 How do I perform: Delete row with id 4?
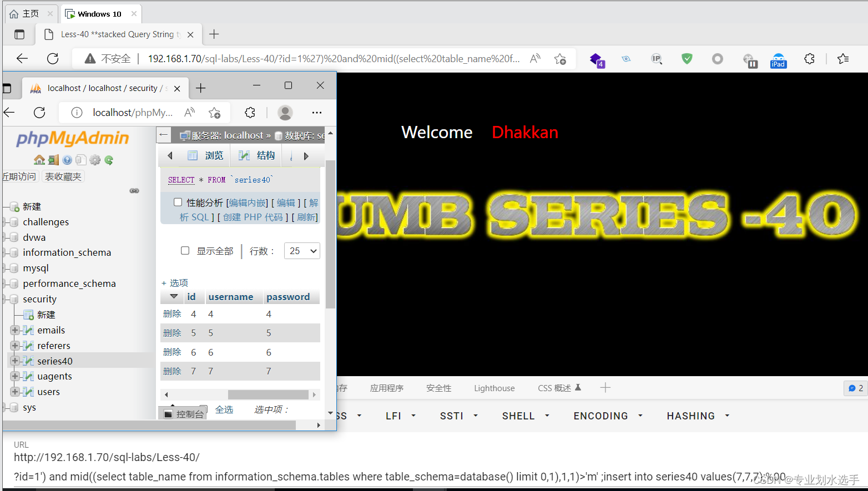pos(172,314)
